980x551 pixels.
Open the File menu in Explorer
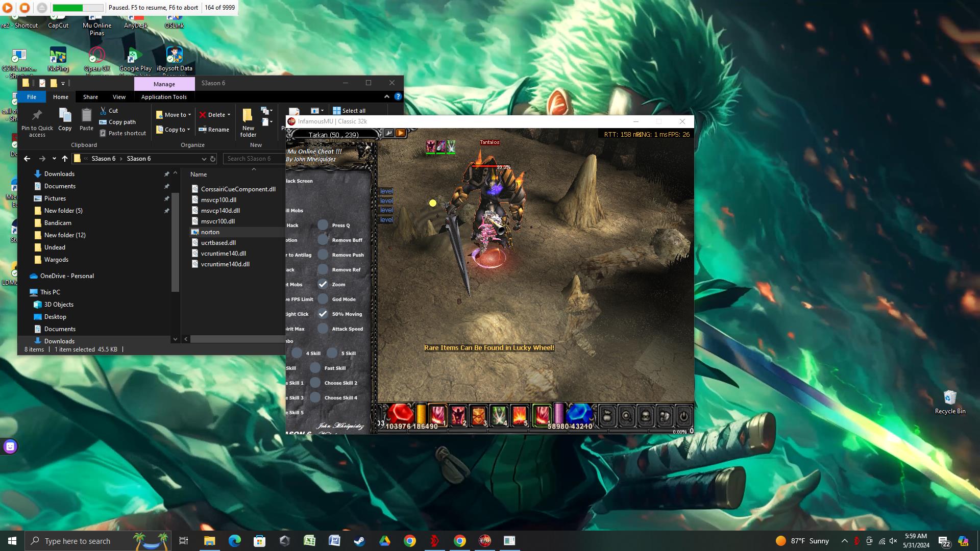(32, 97)
